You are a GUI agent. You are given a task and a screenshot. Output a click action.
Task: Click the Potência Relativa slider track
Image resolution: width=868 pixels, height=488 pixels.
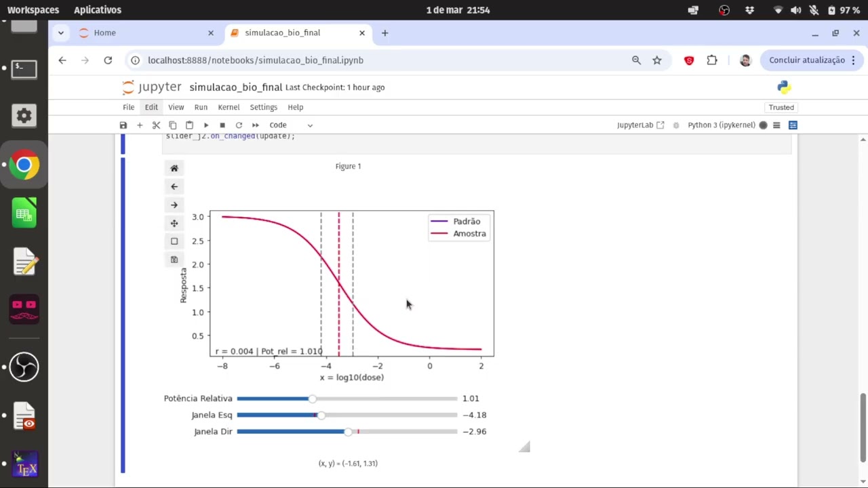point(347,399)
